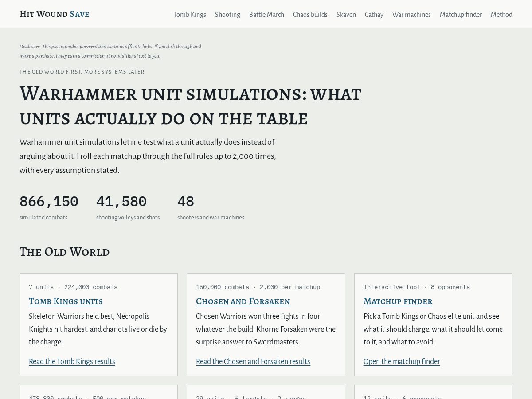Click 'shooters and war machines' stat label
Image resolution: width=532 pixels, height=399 pixels.
click(x=211, y=218)
